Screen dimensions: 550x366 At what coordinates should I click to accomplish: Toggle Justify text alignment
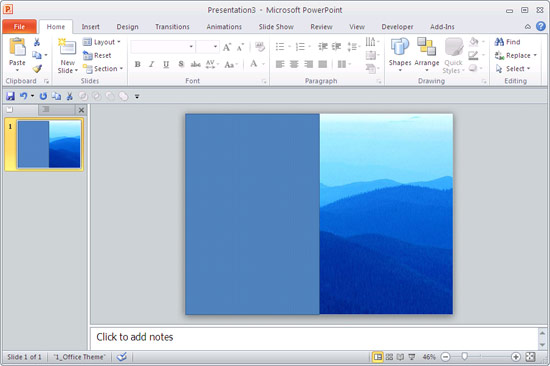[x=322, y=64]
